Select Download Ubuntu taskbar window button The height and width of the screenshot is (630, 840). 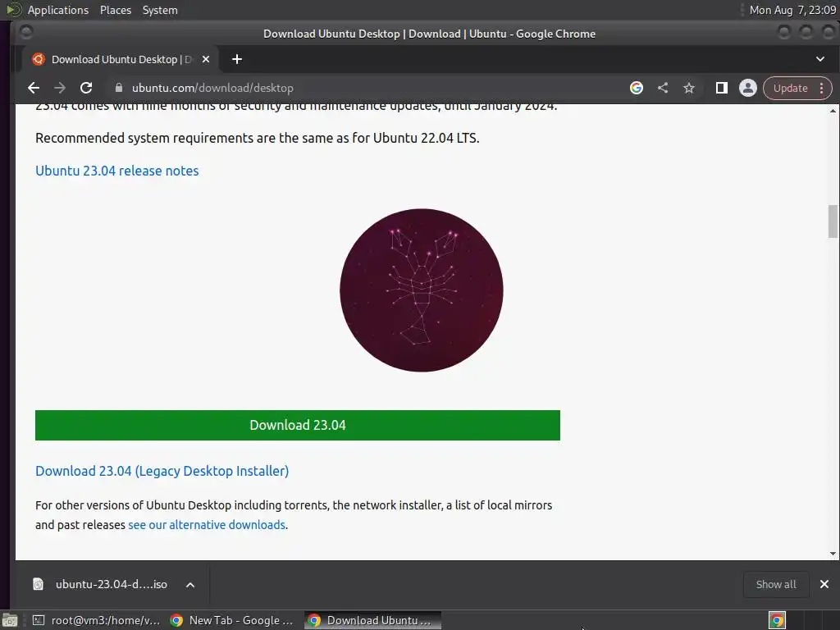(373, 620)
